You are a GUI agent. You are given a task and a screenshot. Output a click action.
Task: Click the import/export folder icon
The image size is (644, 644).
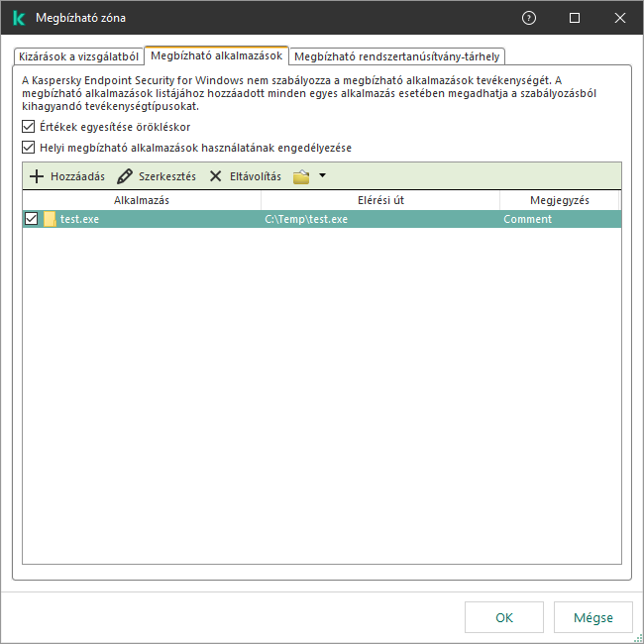(301, 176)
